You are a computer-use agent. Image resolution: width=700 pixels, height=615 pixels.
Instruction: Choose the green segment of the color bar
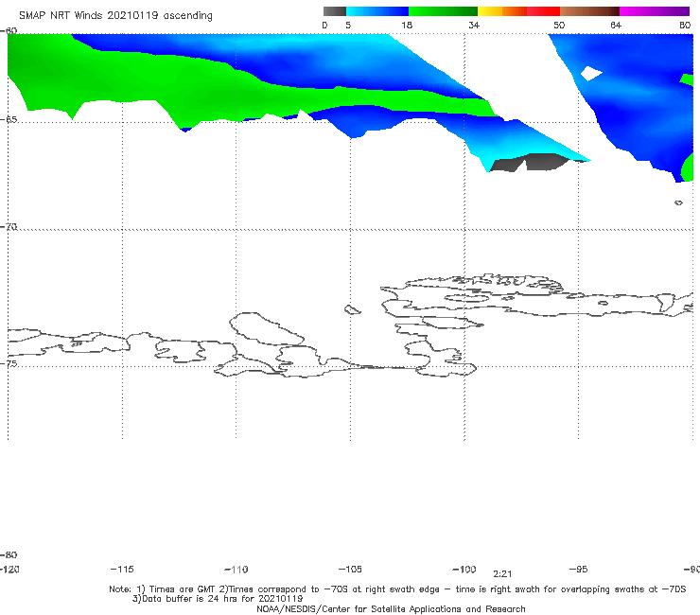443,11
